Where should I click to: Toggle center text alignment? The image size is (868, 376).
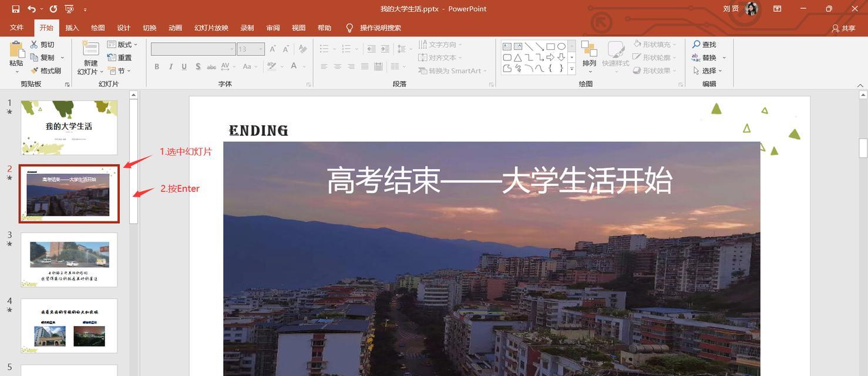click(338, 67)
